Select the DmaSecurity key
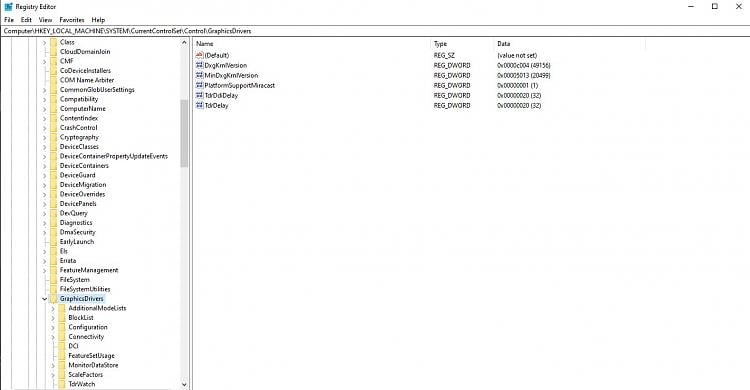The height and width of the screenshot is (390, 750). click(77, 232)
